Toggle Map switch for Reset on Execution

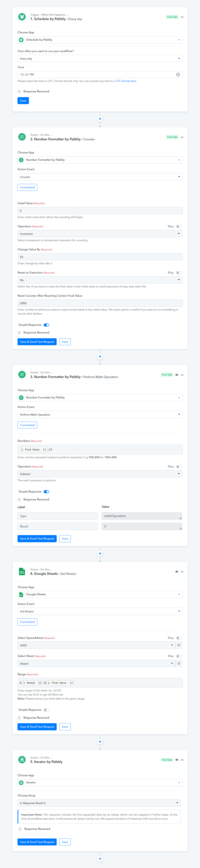click(x=179, y=273)
